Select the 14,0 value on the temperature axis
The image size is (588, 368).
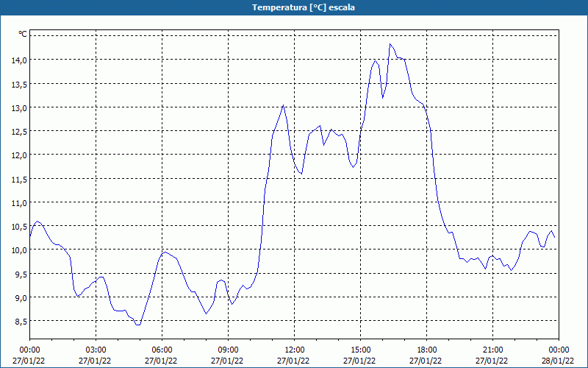tap(20, 60)
